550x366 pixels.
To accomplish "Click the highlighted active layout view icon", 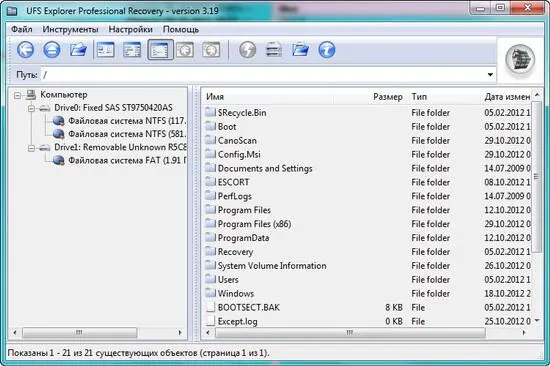I will (x=160, y=49).
